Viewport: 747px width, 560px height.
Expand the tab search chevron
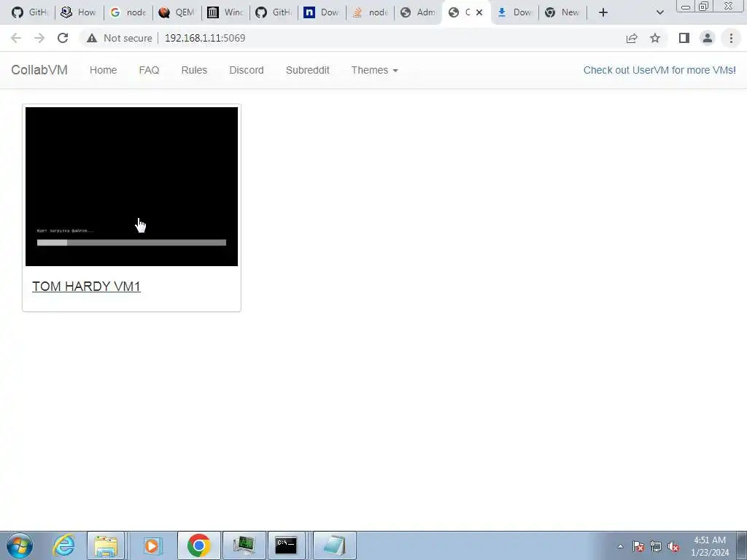[x=659, y=12]
